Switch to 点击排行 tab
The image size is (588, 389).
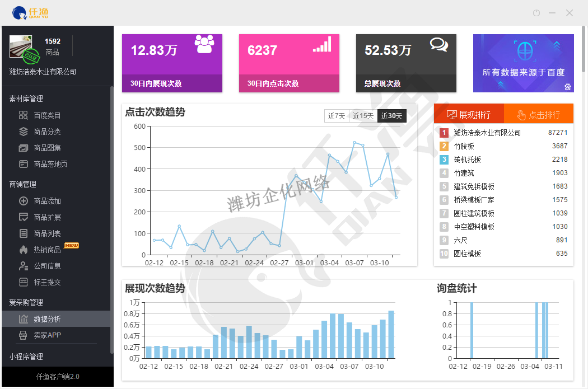539,114
